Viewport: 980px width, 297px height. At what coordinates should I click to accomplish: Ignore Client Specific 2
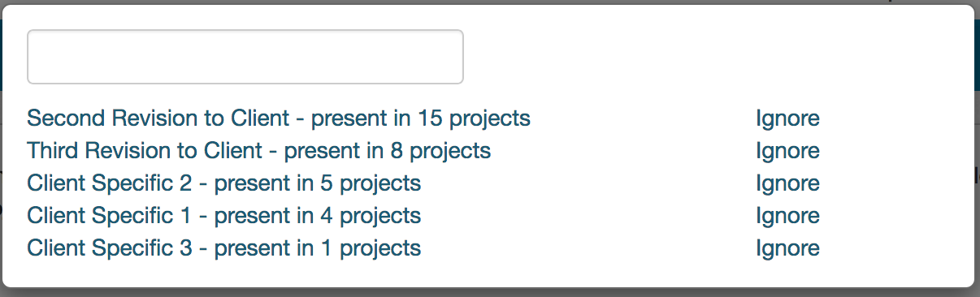click(787, 183)
